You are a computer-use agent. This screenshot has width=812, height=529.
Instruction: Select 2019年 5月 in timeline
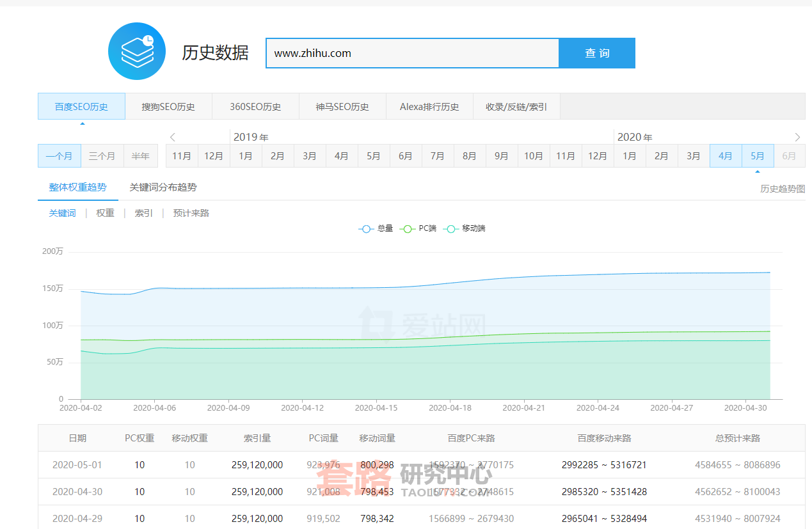374,155
